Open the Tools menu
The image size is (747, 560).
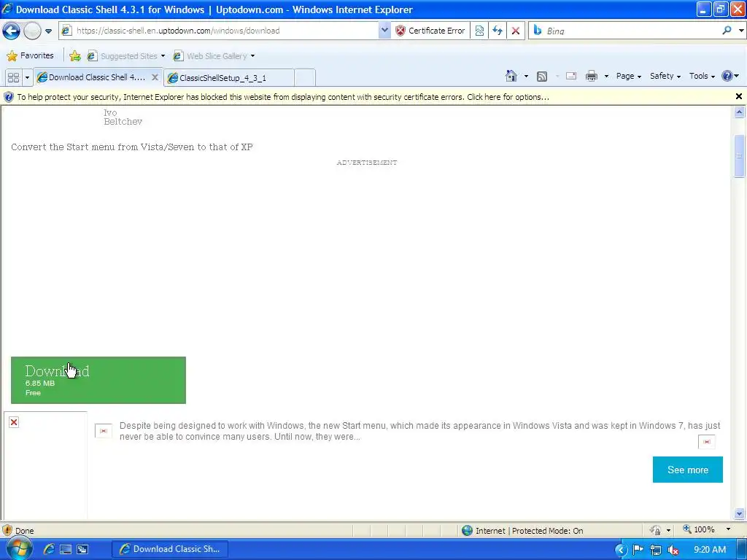[x=702, y=76]
